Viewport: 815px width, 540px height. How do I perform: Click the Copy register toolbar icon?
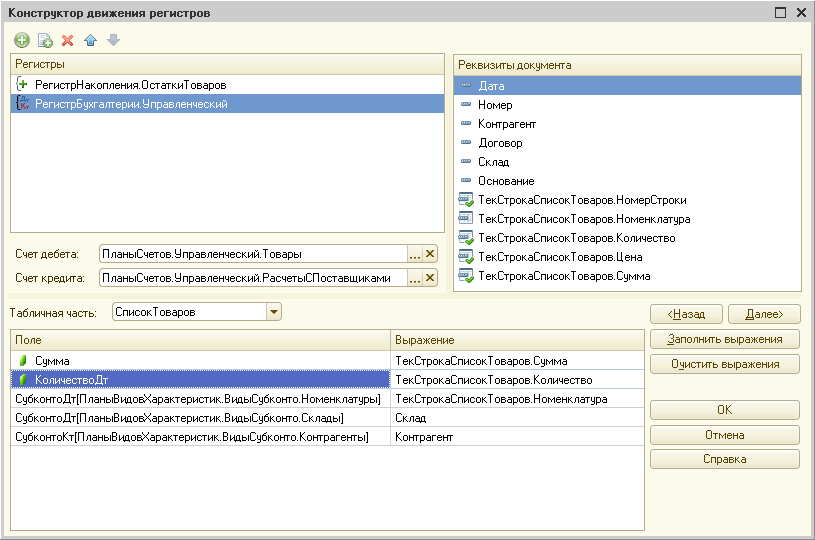click(45, 40)
